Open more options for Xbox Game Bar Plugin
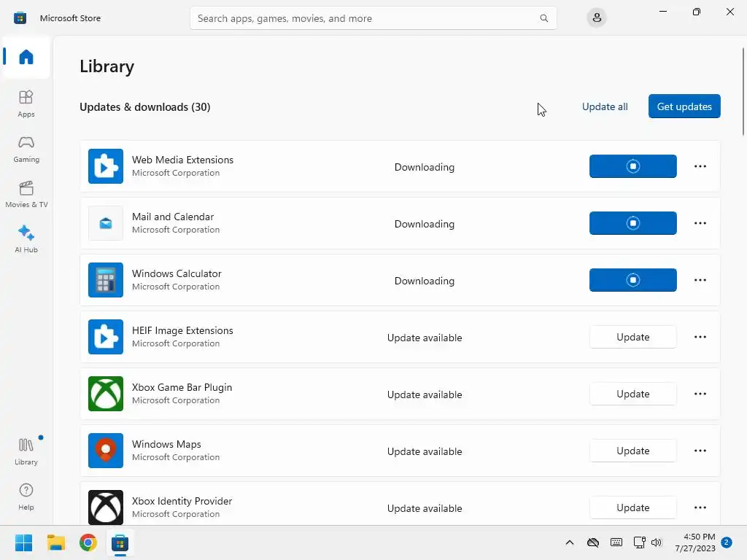The width and height of the screenshot is (747, 560). (x=700, y=394)
